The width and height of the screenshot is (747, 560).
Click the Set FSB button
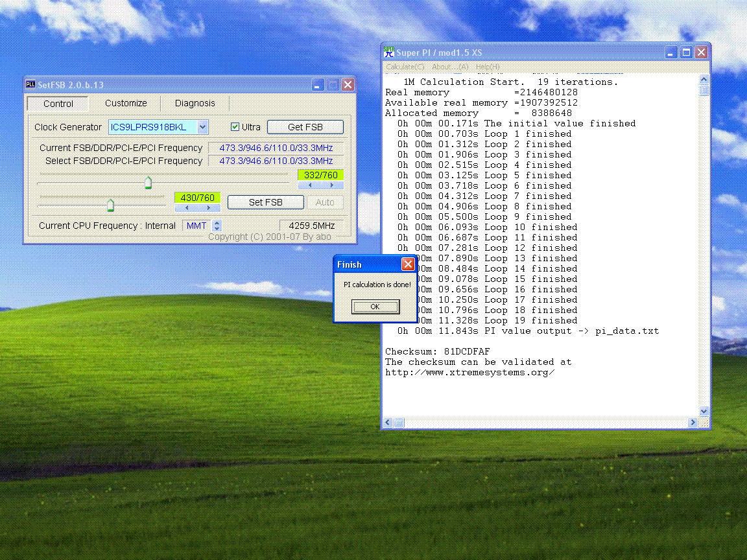(266, 202)
